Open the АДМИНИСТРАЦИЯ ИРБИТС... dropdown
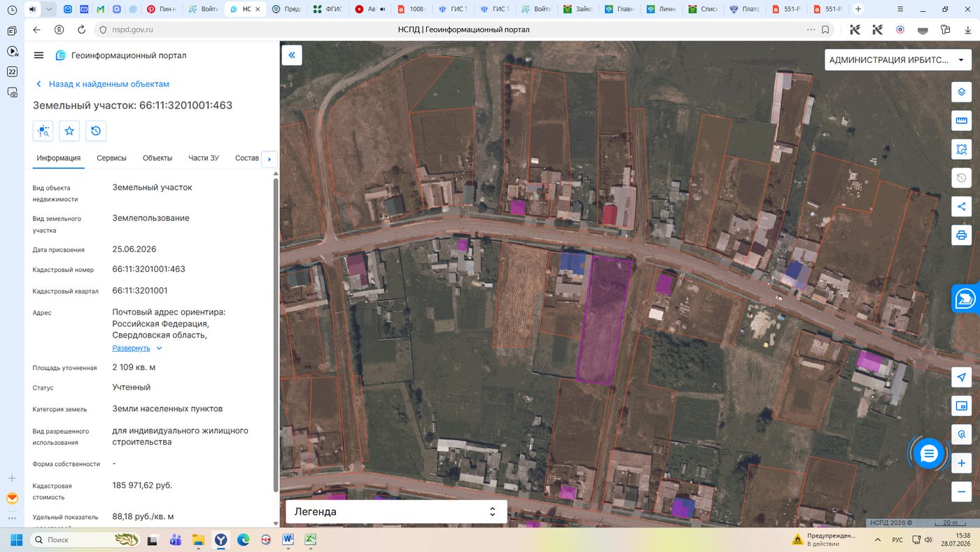The height and width of the screenshot is (552, 980). click(897, 60)
